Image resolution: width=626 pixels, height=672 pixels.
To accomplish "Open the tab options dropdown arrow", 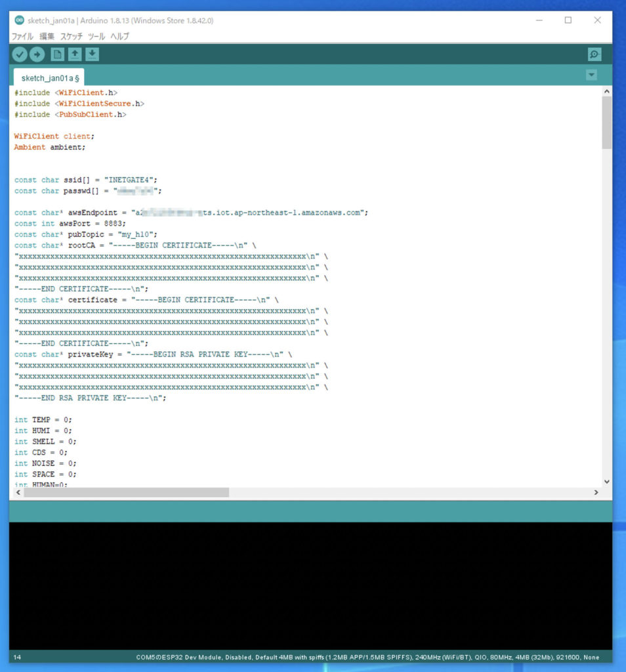I will click(x=591, y=75).
